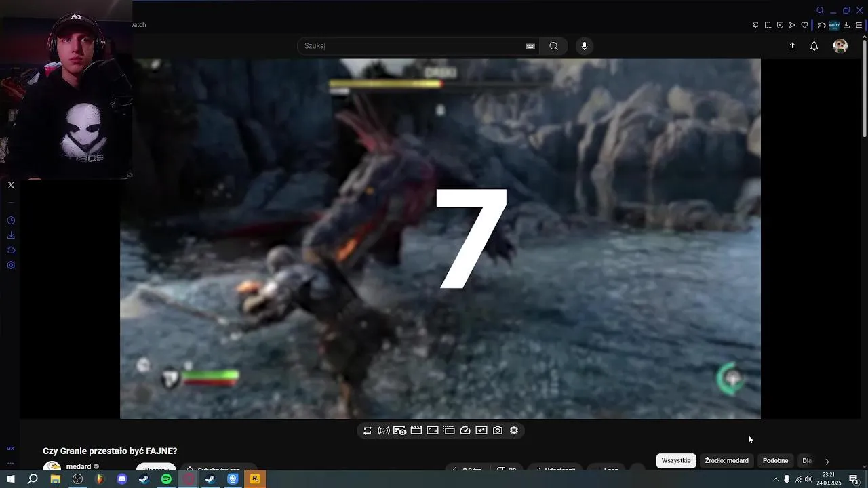Open the sidebar cube extensions icon

11,250
